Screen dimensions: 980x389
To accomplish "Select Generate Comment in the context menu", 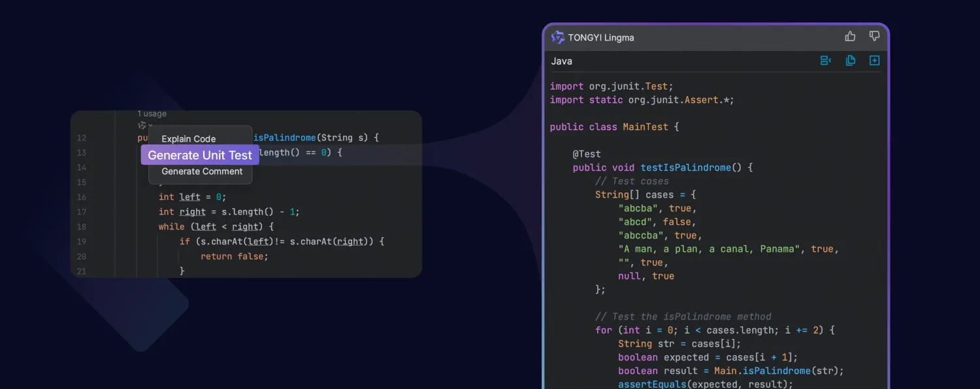I will point(201,171).
